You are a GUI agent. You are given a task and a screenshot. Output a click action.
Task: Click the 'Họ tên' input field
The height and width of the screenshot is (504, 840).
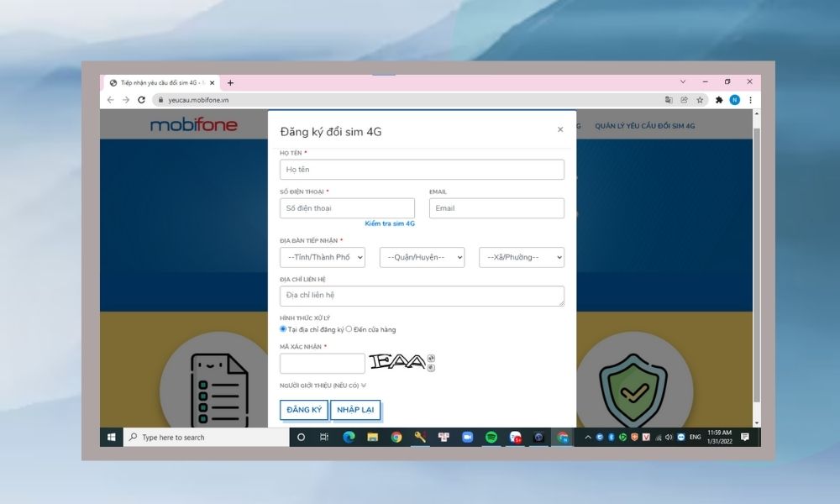tap(422, 169)
